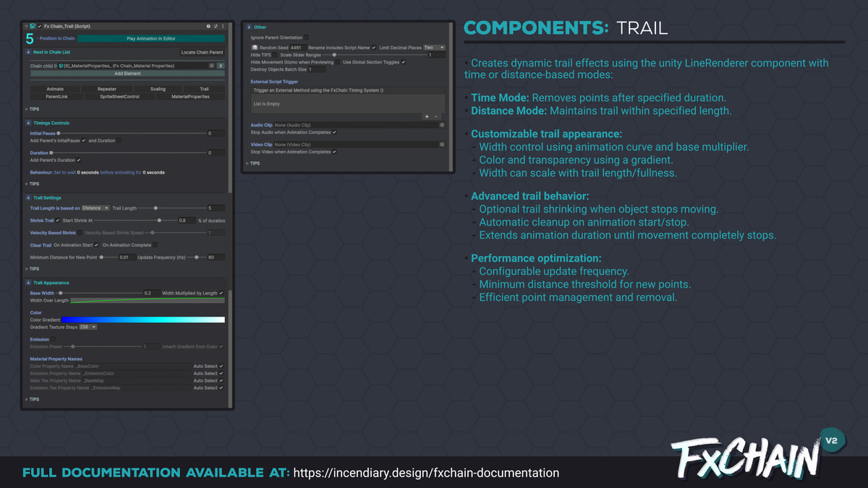Add a SpriteSheetControl chain component

(122, 96)
